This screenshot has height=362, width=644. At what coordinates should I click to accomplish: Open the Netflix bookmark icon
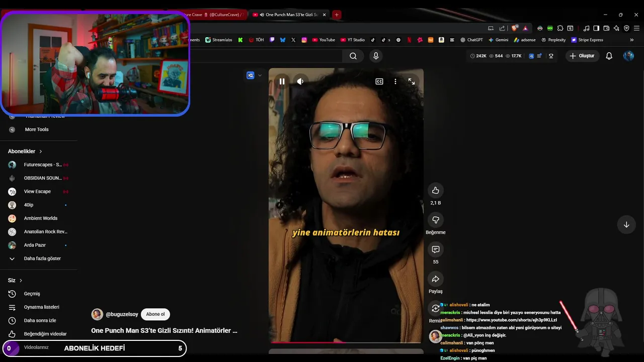click(x=409, y=40)
